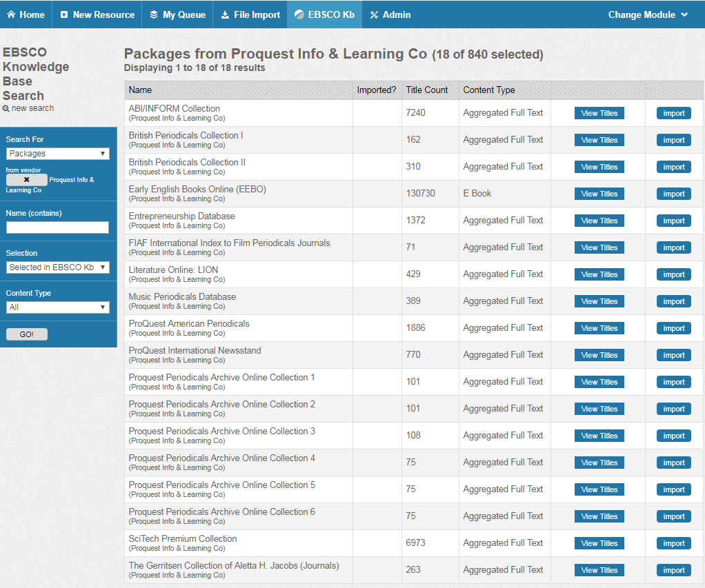Screen dimensions: 705x588
Task: Import British Periodicals Collection I
Action: [673, 140]
